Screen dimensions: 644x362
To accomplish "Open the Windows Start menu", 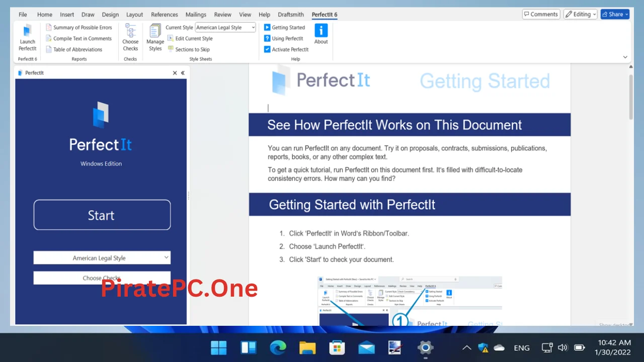I will tap(219, 347).
